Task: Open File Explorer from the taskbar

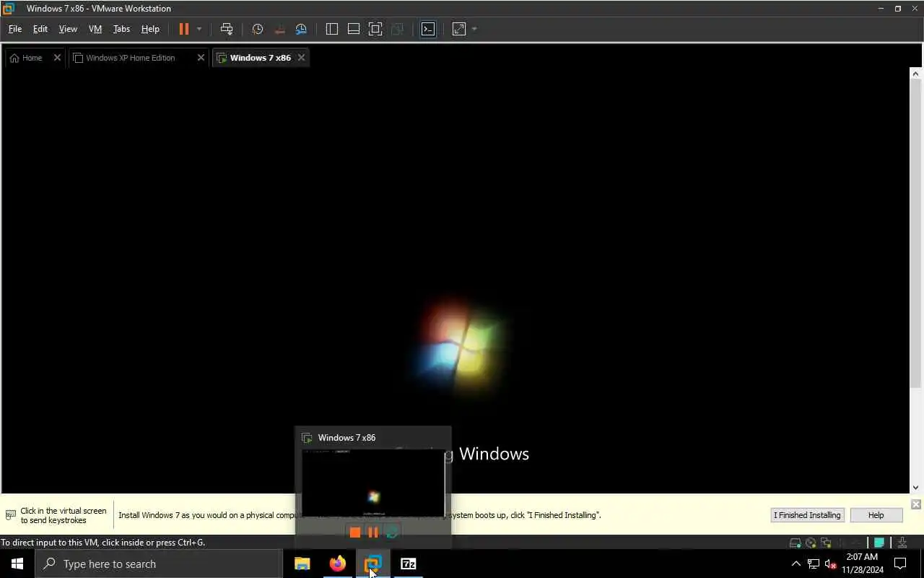Action: (x=302, y=564)
